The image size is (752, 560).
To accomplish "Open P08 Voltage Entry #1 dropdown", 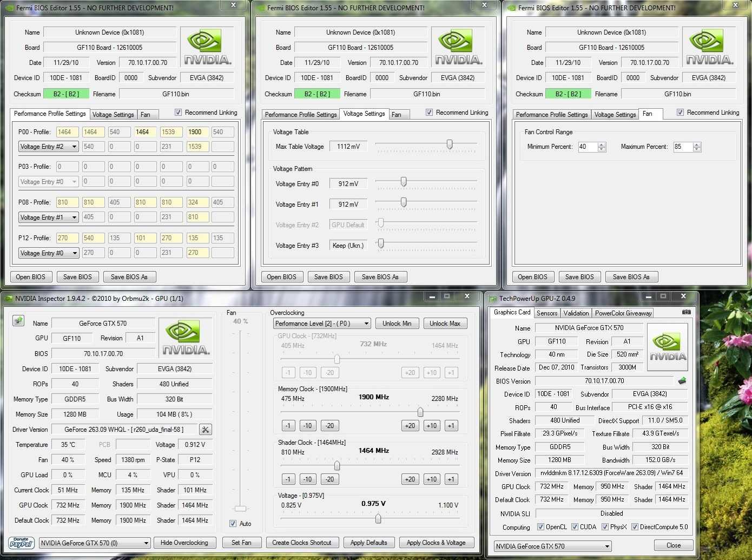I will [49, 217].
